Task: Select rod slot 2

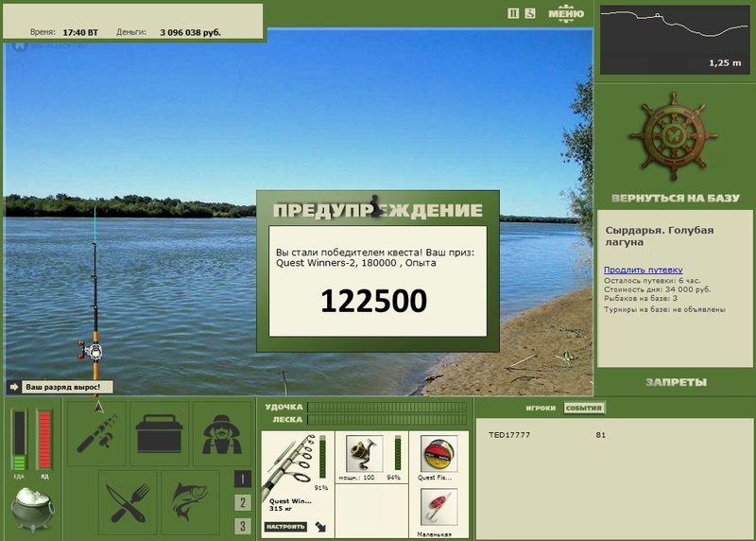Action: [x=243, y=502]
